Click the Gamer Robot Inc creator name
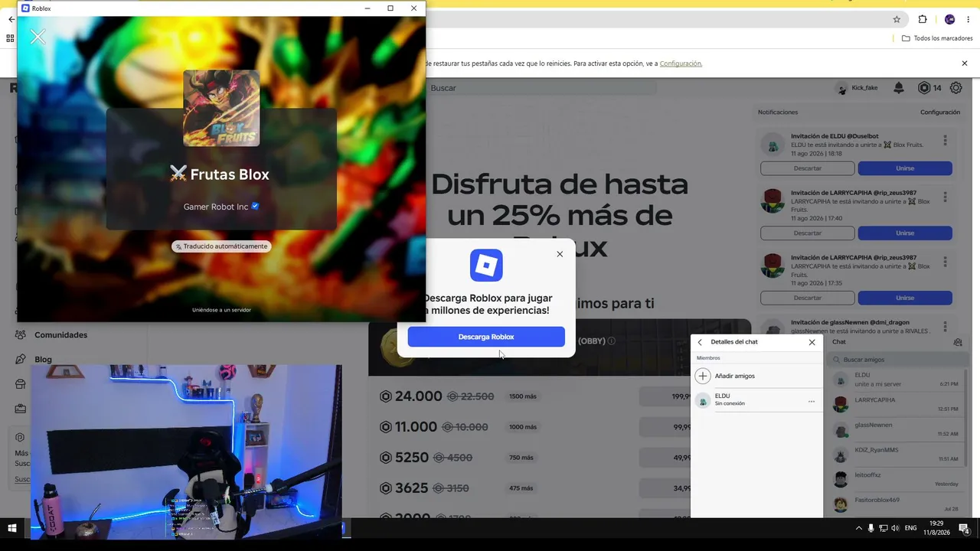Image resolution: width=980 pixels, height=551 pixels. tap(216, 207)
